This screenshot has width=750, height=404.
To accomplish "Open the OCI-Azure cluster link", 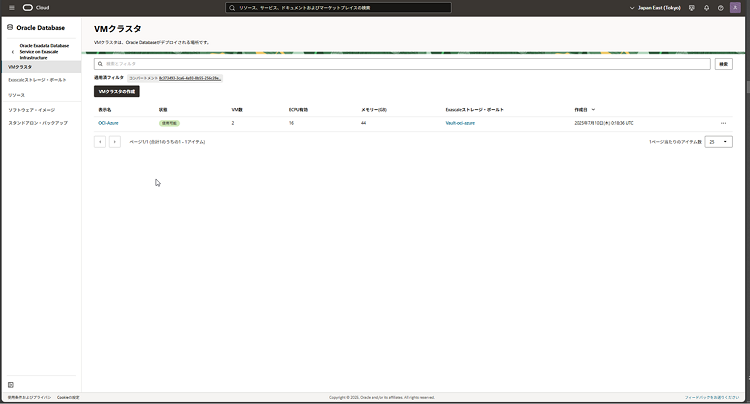I will point(108,123).
